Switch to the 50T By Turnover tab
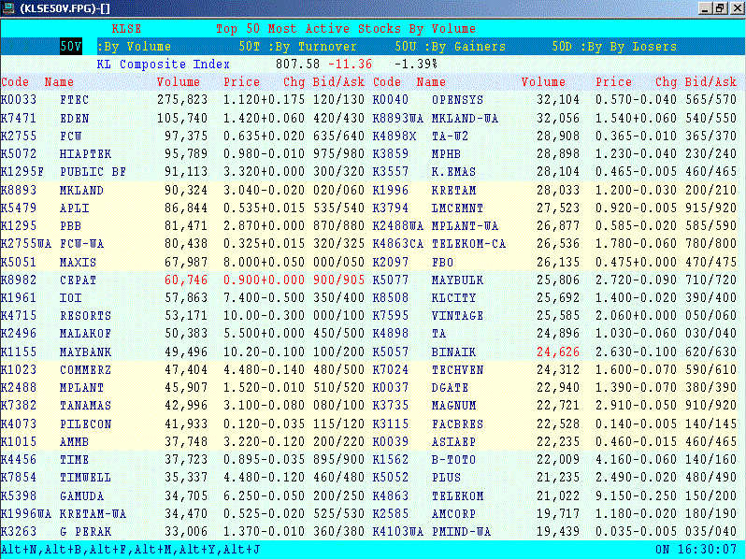Viewport: 746px width, 560px height. [298, 47]
